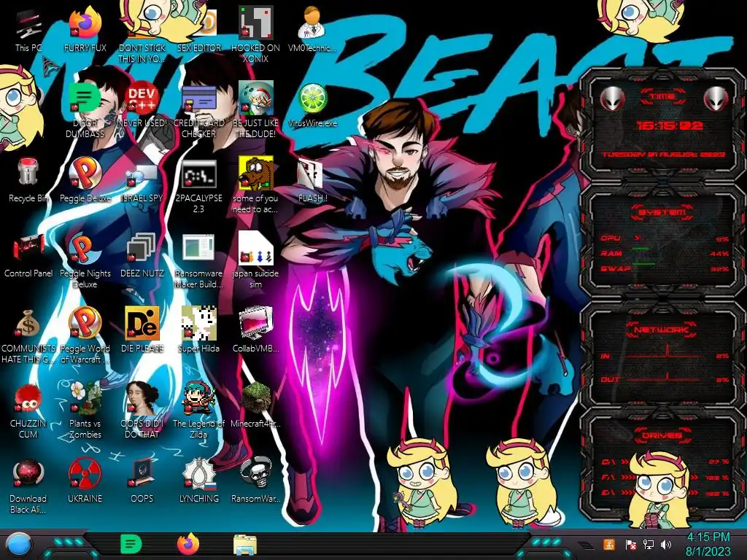The height and width of the screenshot is (560, 747).
Task: Select the FLASH ! desktop icon
Action: pyautogui.click(x=312, y=181)
